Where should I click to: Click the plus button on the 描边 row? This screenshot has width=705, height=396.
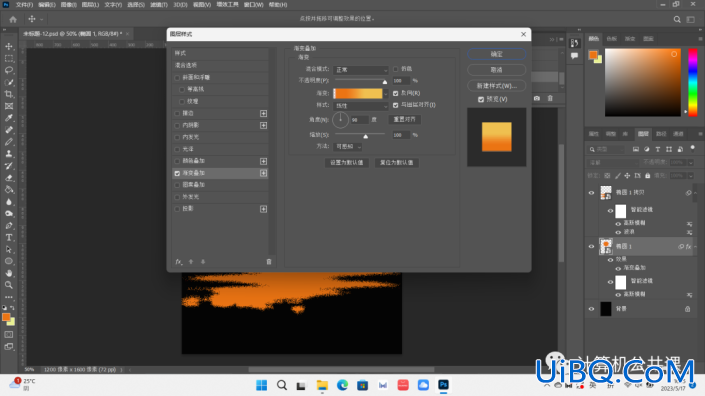tap(263, 114)
